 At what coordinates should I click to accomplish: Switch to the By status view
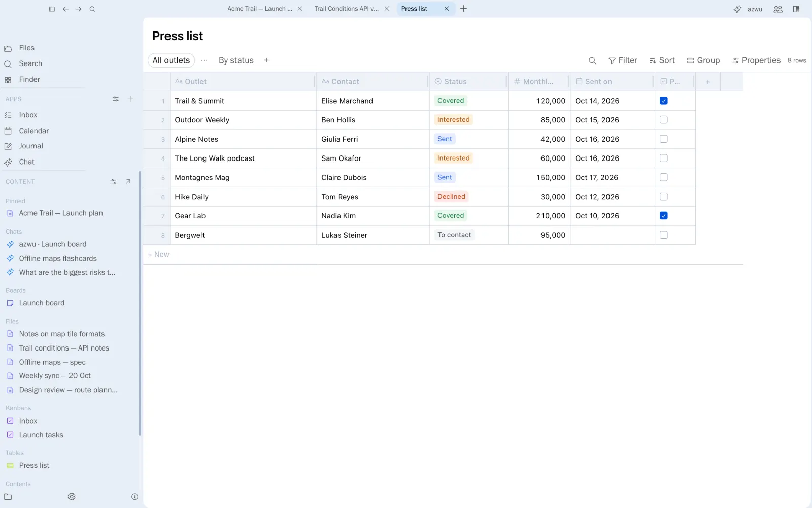pos(236,60)
